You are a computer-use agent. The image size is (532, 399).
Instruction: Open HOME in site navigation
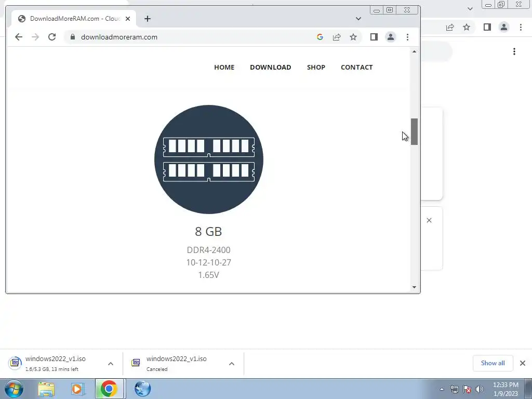click(x=224, y=67)
